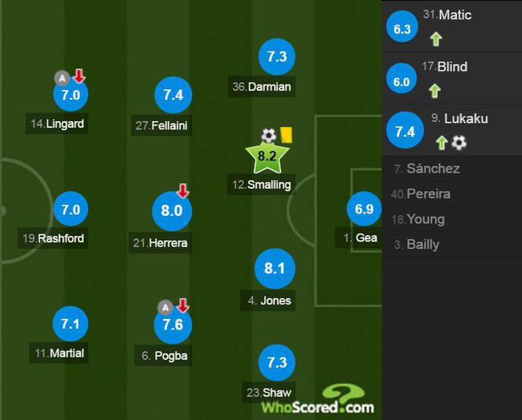Click Rashford's 7.0 rating circle
522x420 pixels.
(71, 210)
